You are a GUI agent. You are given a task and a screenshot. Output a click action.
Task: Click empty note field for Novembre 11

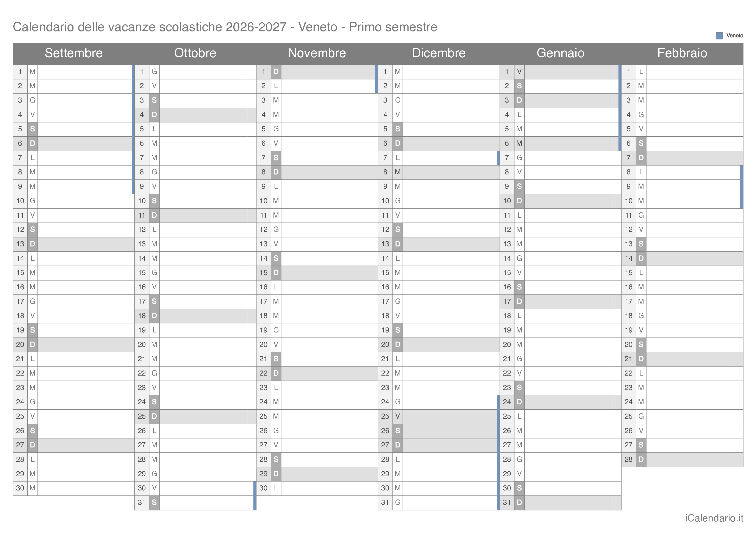330,215
